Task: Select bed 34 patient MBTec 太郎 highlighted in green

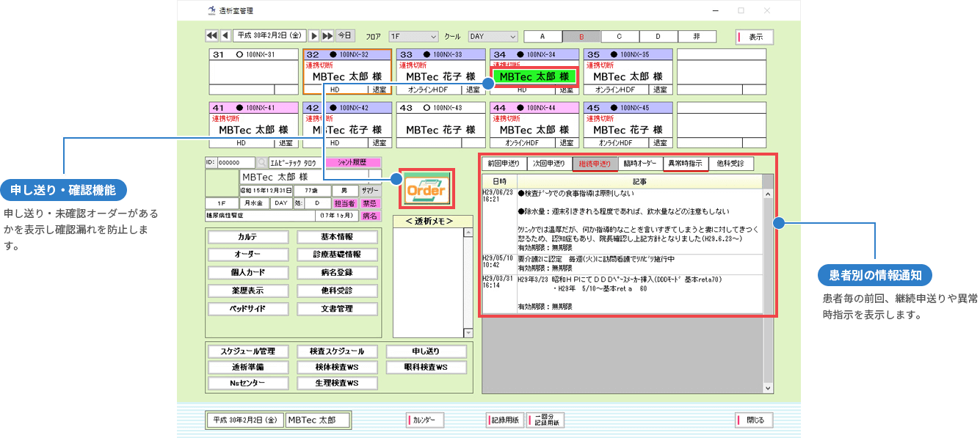Action: [534, 76]
